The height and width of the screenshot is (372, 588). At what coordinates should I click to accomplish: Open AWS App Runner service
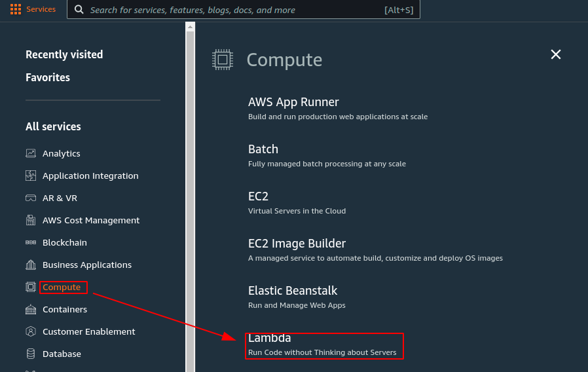(x=293, y=102)
